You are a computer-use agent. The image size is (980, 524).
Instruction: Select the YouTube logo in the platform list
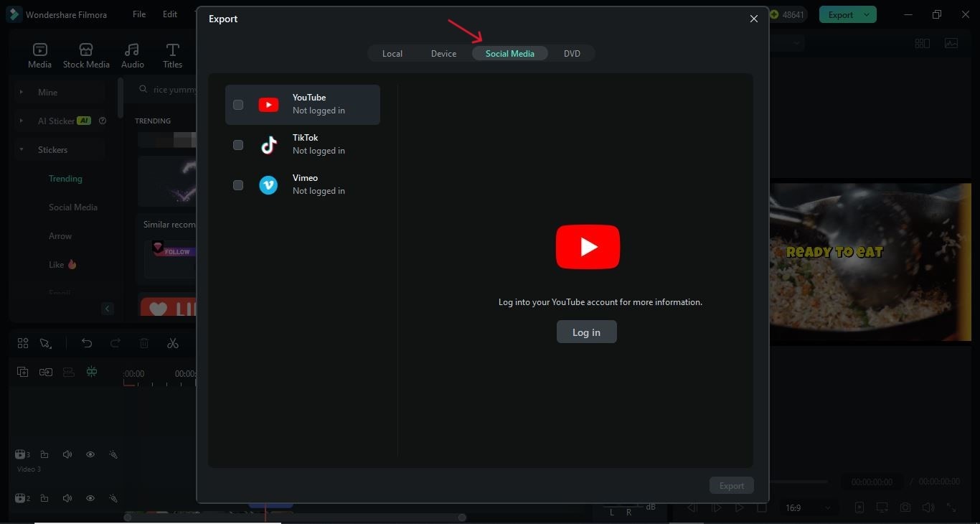[268, 105]
